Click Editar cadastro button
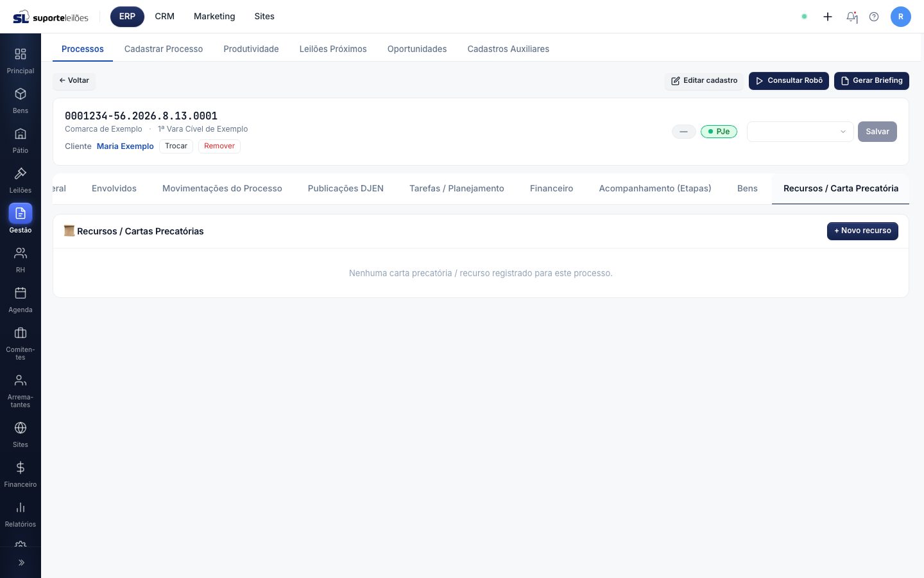 [704, 81]
